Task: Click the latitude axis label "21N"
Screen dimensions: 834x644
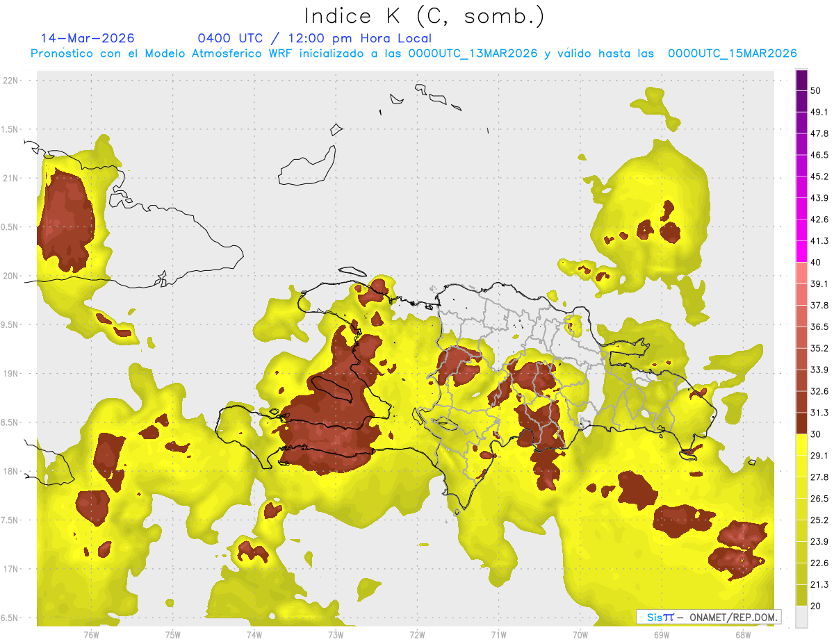Action: pyautogui.click(x=11, y=178)
